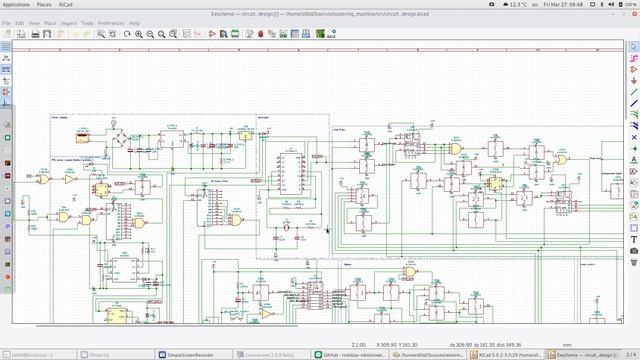Image resolution: width=640 pixels, height=360 pixels.
Task: Select the Place Bus tool
Action: click(x=633, y=103)
